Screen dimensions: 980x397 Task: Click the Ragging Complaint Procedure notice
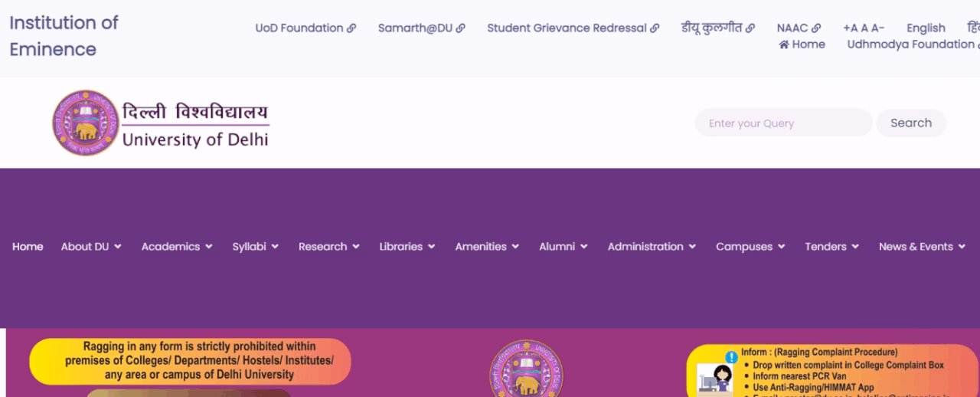point(833,371)
